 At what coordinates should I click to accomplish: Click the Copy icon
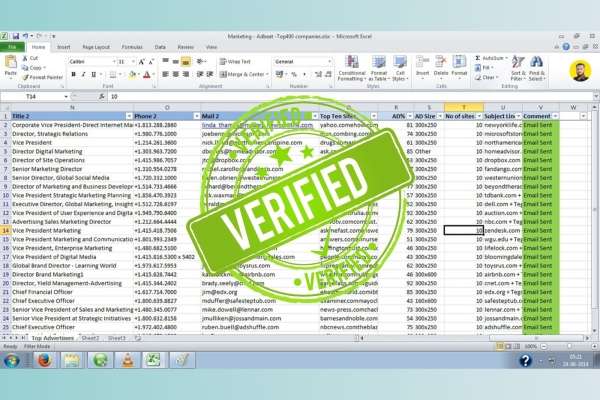pos(25,68)
